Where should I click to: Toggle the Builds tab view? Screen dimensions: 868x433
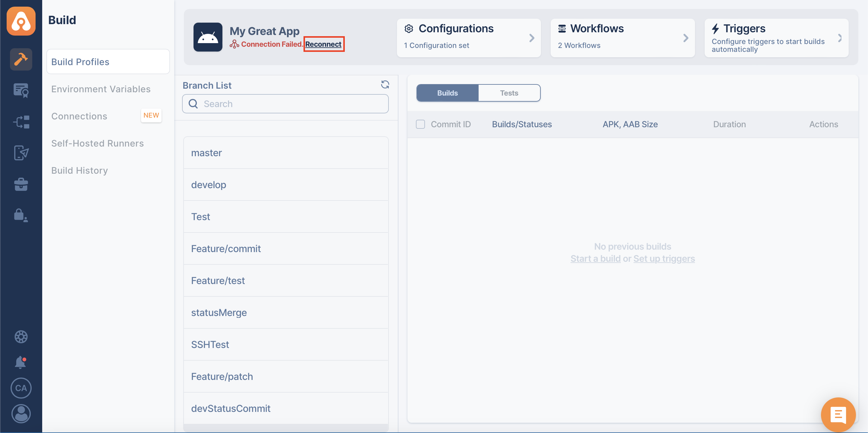[x=447, y=93]
